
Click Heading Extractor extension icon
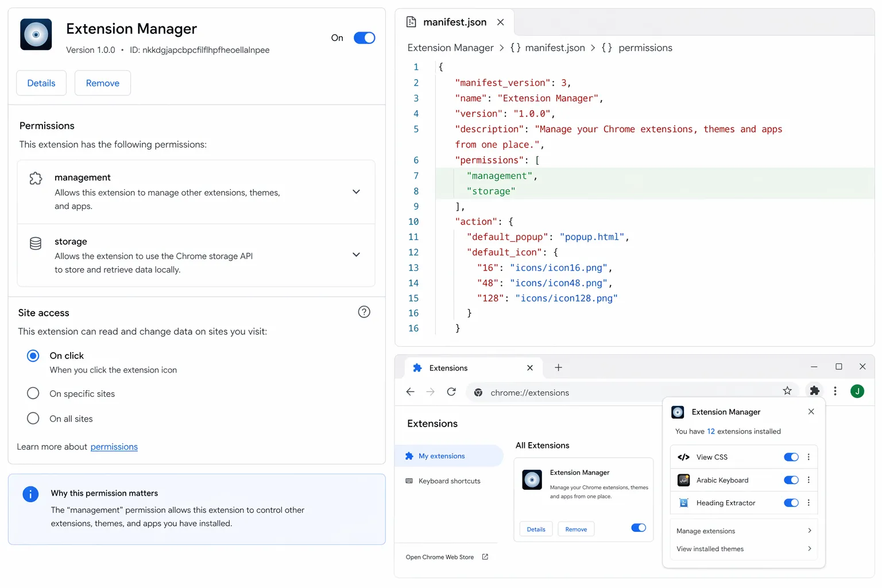pyautogui.click(x=683, y=503)
